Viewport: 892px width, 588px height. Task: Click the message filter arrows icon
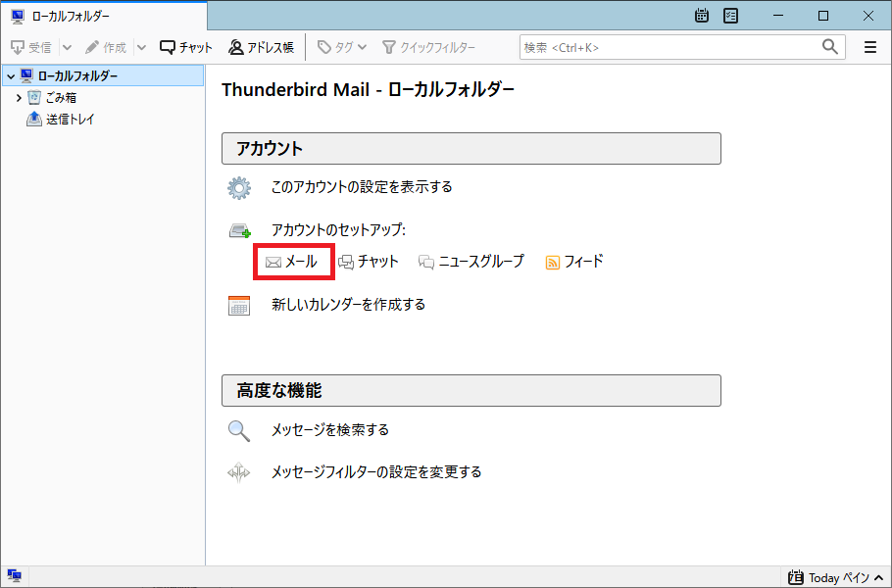click(x=239, y=472)
